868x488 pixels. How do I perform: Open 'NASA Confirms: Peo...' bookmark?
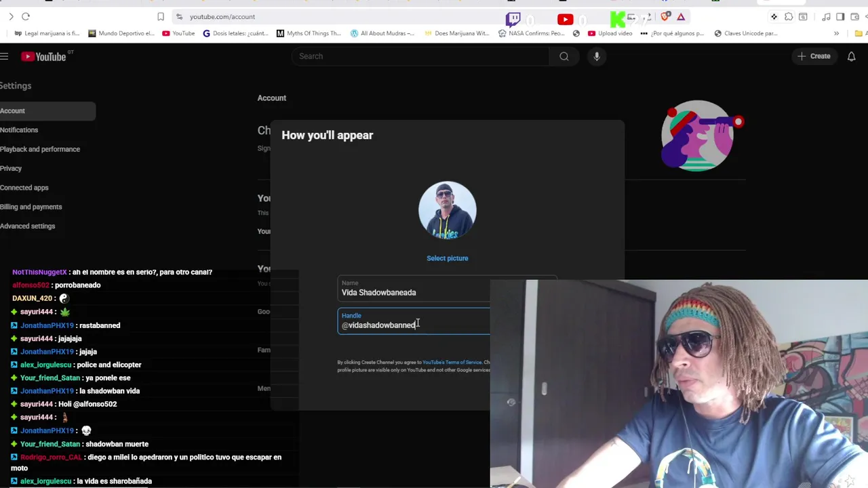531,33
